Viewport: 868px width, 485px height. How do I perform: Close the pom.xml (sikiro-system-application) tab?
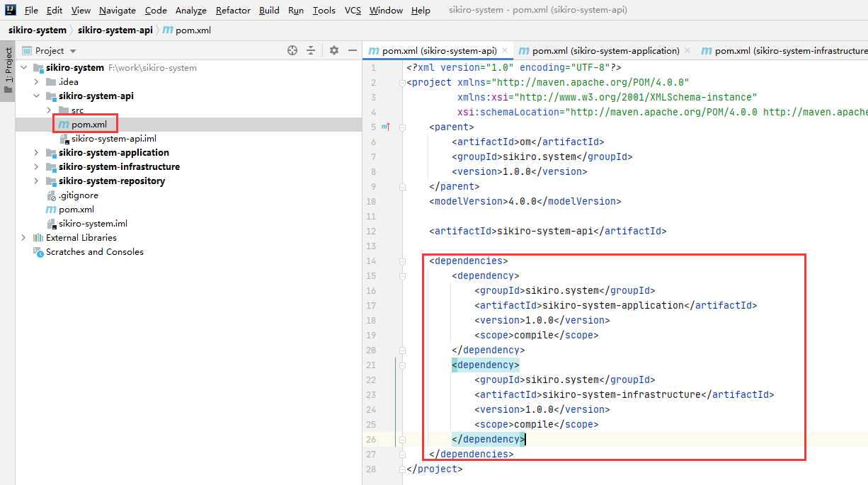687,51
